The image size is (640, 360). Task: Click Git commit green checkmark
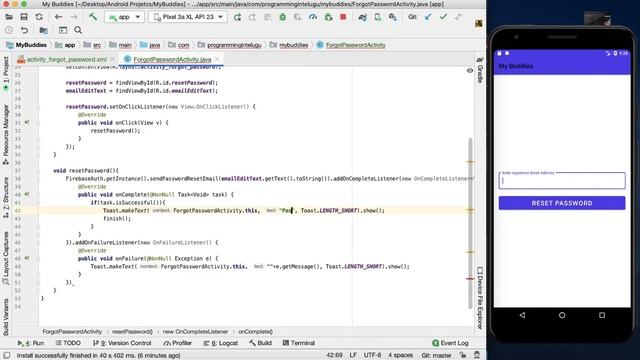(443, 17)
